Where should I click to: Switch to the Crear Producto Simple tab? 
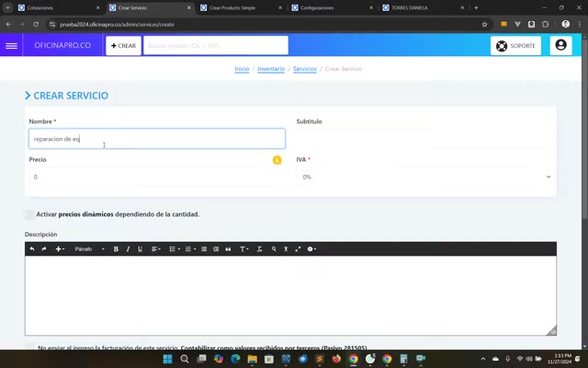(239, 7)
